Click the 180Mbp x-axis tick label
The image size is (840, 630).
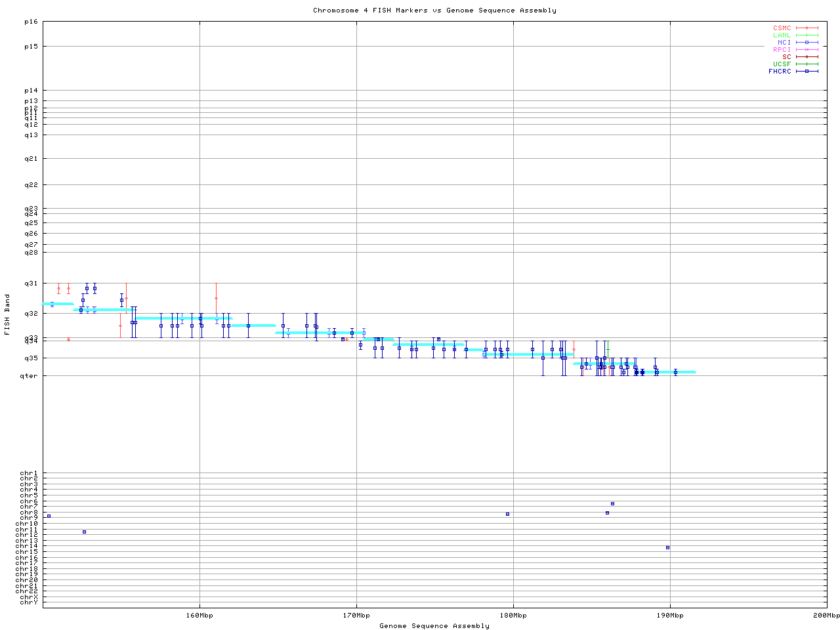point(513,616)
